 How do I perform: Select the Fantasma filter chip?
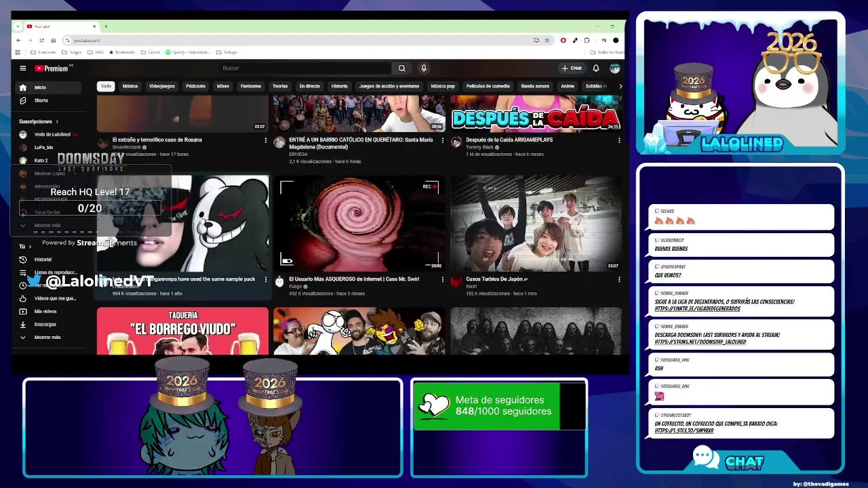pos(251,86)
